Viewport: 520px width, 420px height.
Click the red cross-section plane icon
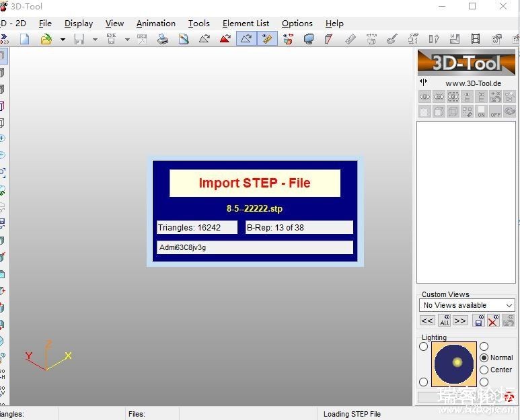coord(328,39)
